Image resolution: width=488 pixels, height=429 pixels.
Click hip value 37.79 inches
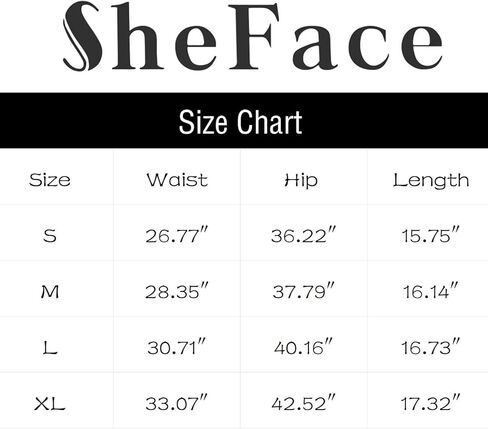pos(303,291)
